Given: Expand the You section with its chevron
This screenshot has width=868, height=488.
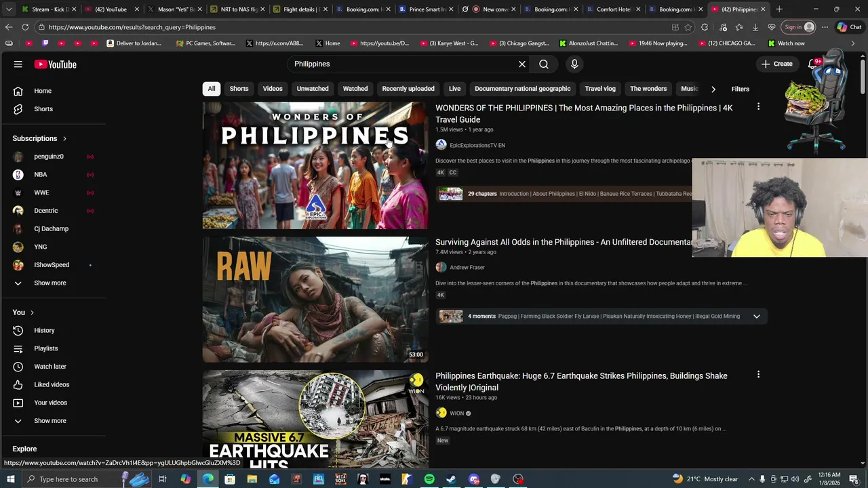Looking at the screenshot, I should point(32,312).
